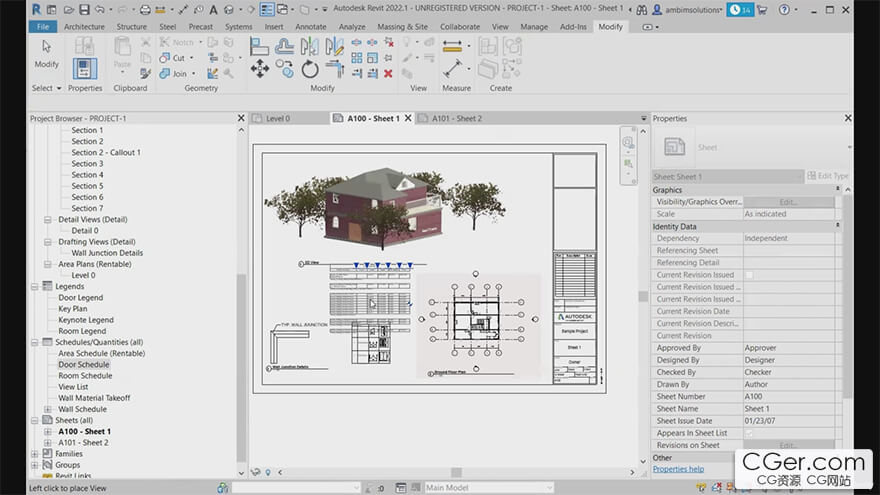Open the Collaborate ribbon tab
Image resolution: width=880 pixels, height=495 pixels.
pos(460,26)
